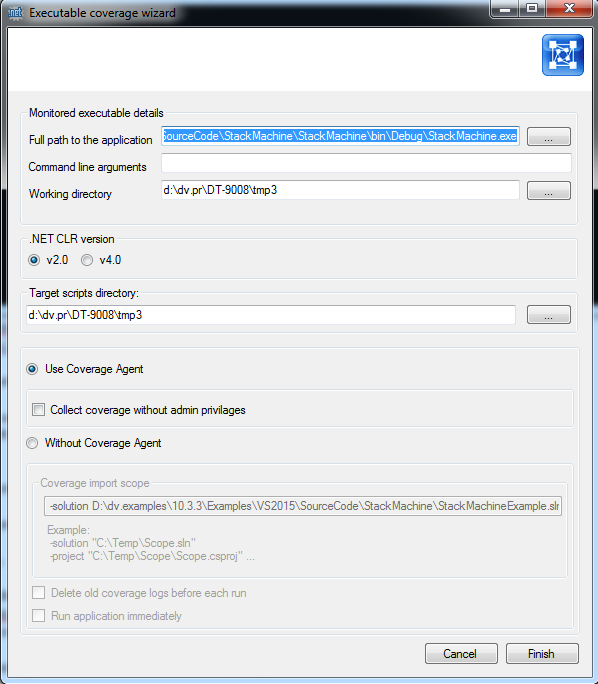Click the Full path to the application field
Screen dimensions: 598x684
pos(340,136)
